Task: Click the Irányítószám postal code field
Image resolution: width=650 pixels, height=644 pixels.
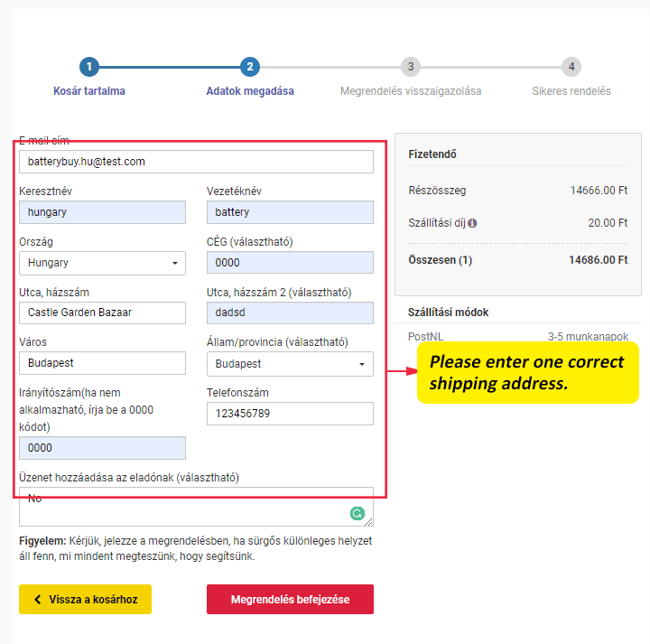Action: (102, 448)
